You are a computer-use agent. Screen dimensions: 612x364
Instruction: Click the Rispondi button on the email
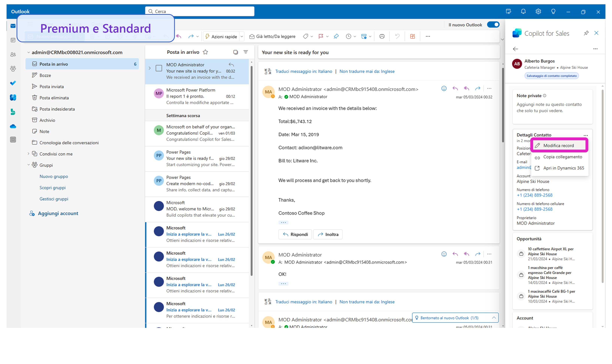click(x=295, y=234)
